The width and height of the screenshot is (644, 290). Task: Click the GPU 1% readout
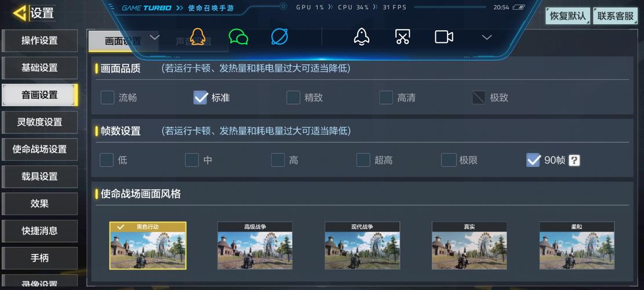pos(310,8)
